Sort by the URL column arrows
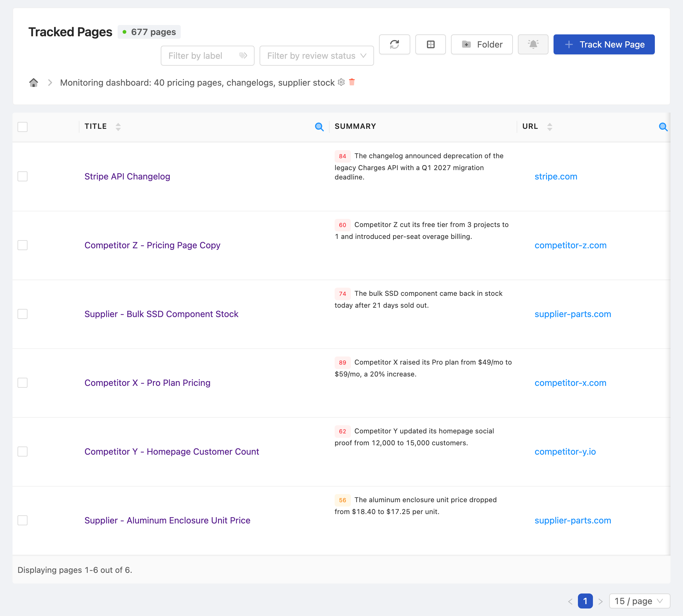Screen dimensions: 683x616 (550, 127)
